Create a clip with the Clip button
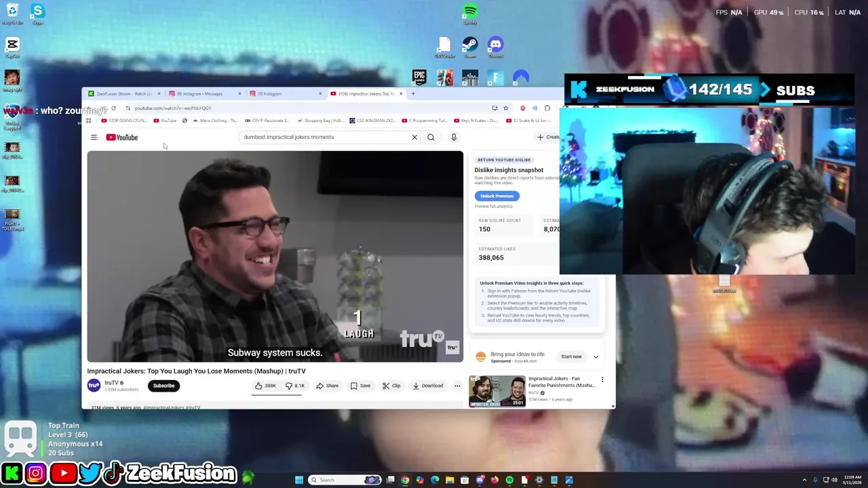The height and width of the screenshot is (488, 868). (x=391, y=386)
